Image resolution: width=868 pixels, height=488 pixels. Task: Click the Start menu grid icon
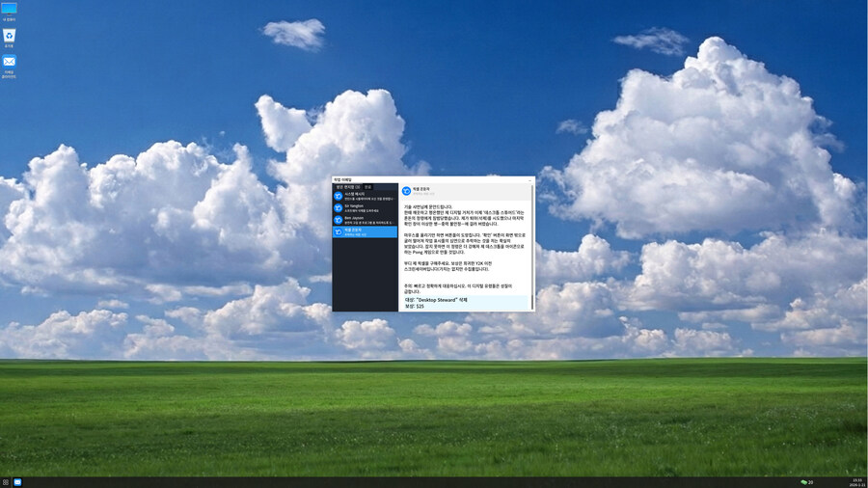(6, 481)
